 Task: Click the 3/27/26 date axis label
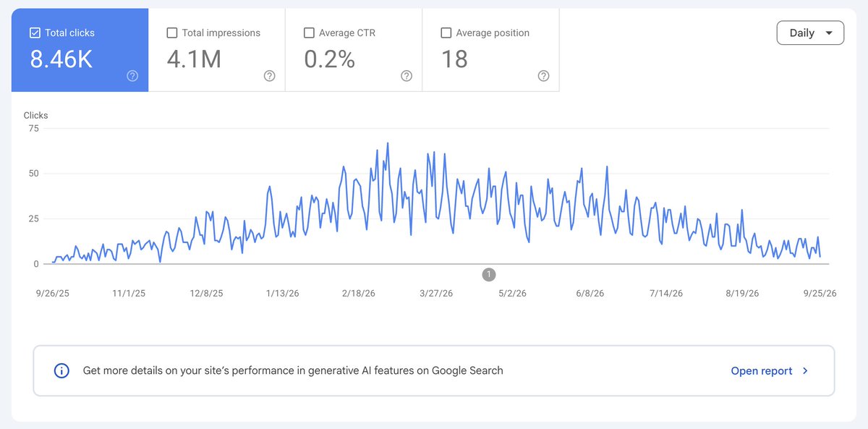pos(436,293)
